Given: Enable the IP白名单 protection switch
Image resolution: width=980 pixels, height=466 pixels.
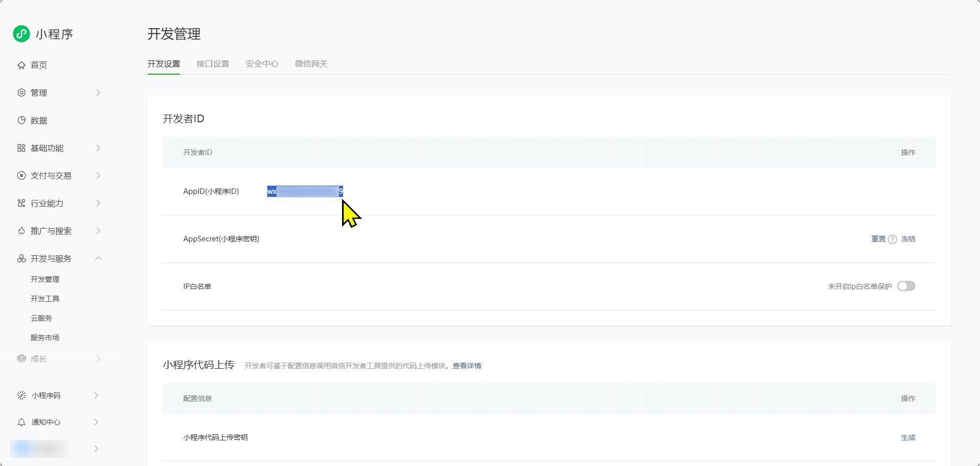Looking at the screenshot, I should coord(906,286).
